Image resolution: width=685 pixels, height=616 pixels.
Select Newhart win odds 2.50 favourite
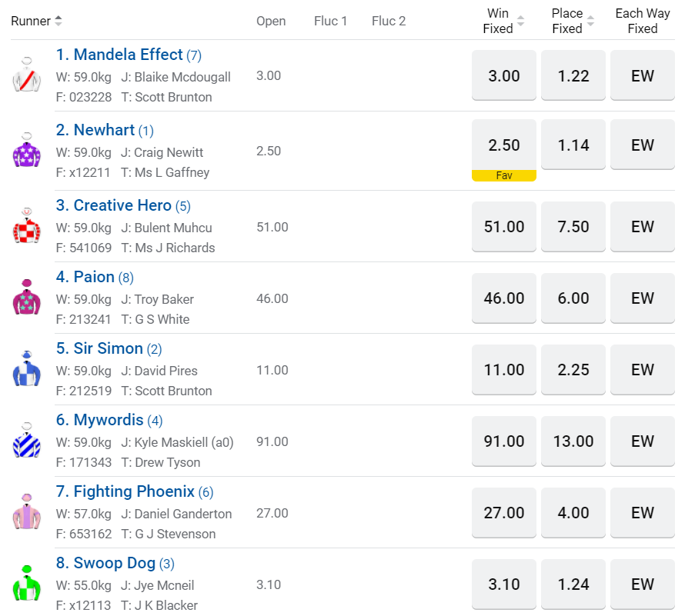[504, 145]
